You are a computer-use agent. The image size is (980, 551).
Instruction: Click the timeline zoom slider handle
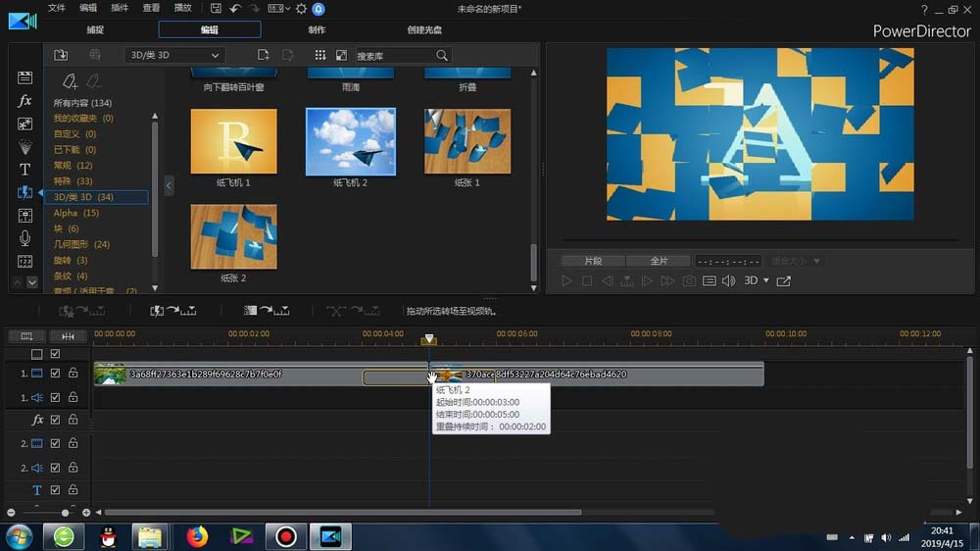coord(65,512)
